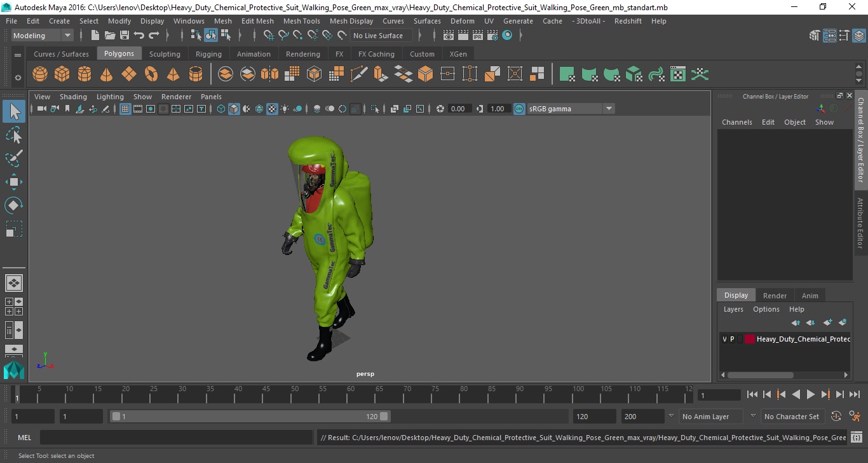Select the polygon sphere shelf icon
Image resolution: width=868 pixels, height=463 pixels.
click(x=40, y=74)
